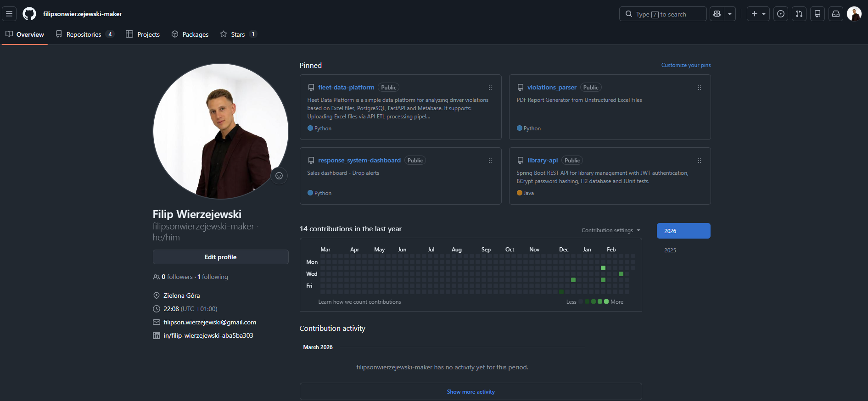Click the Show more activity button

coord(471,392)
